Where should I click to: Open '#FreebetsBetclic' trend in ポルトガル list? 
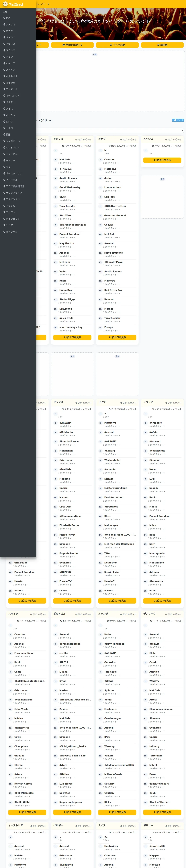pos(70,644)
